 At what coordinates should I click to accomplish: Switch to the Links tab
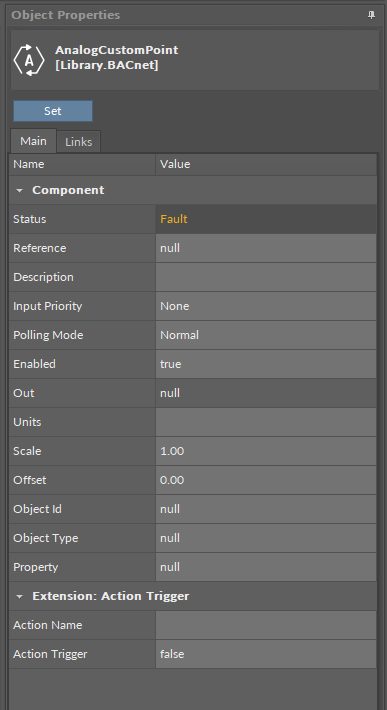click(79, 142)
